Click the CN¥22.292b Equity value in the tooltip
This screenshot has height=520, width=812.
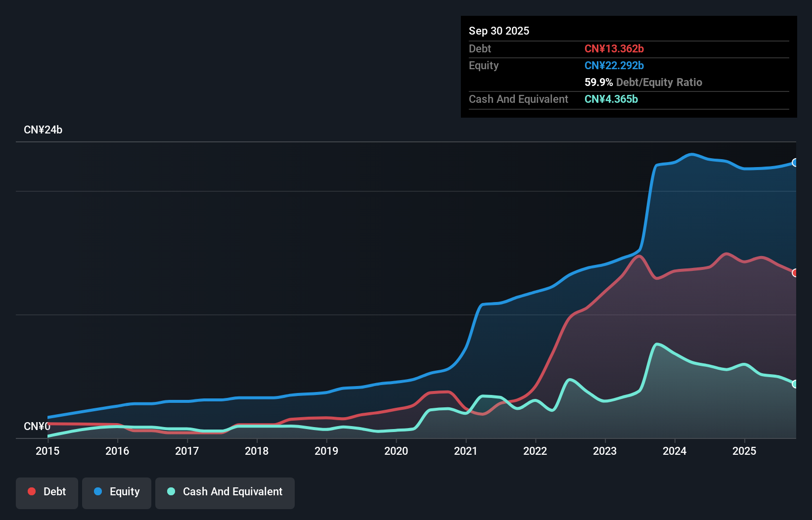point(614,65)
